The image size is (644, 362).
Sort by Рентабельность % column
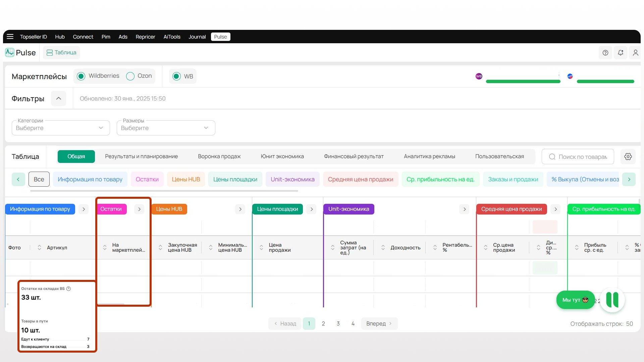tap(435, 247)
